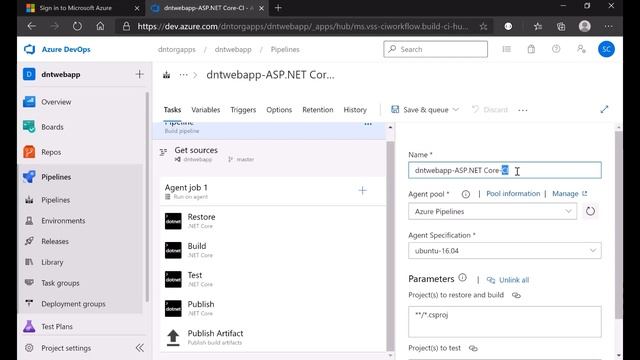Open more actions ellipsis after Discard
Screen dimensions: 640x360
[522, 110]
